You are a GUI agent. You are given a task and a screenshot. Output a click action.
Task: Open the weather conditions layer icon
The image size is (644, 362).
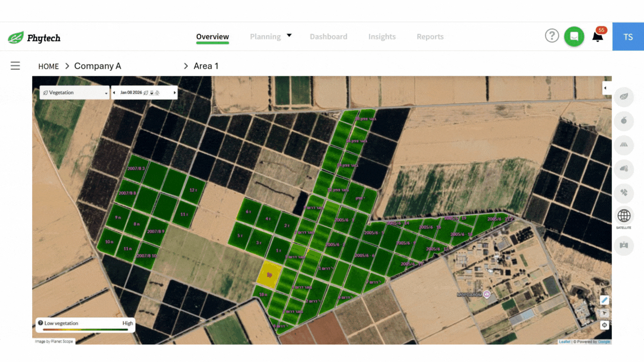coord(624,169)
